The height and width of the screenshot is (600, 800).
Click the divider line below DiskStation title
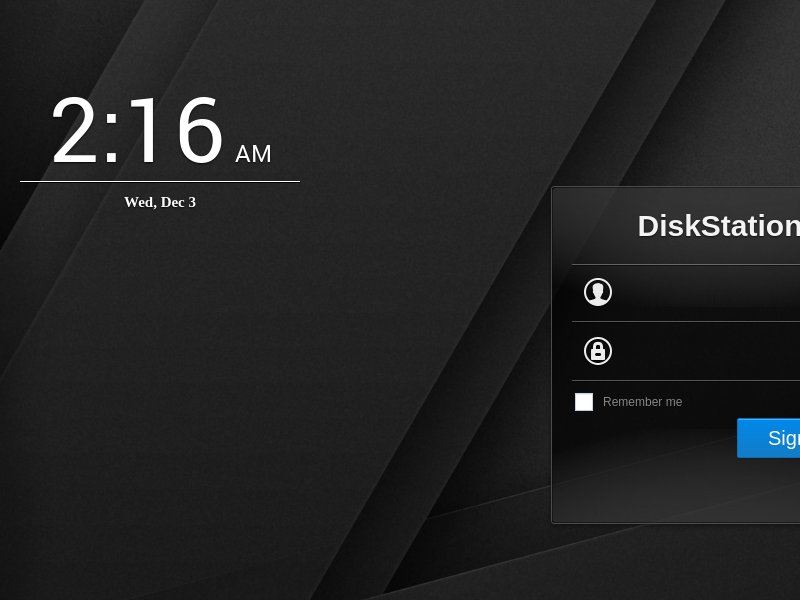(690, 264)
